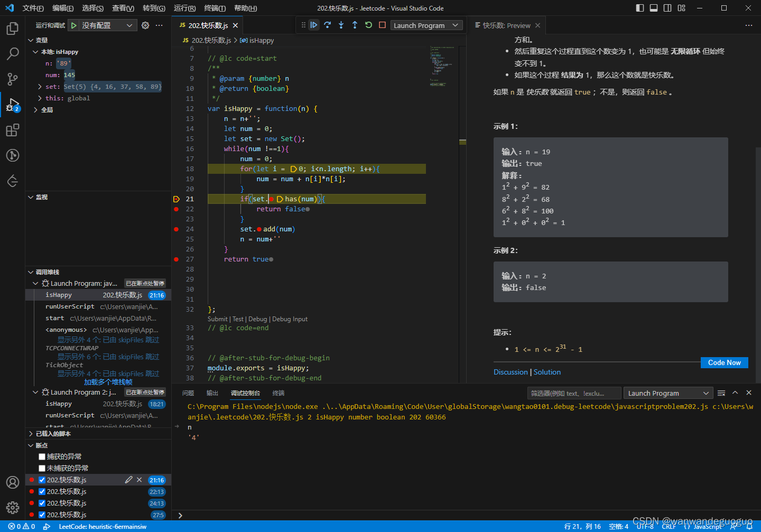Open the LeetCode view icon

coord(13,181)
